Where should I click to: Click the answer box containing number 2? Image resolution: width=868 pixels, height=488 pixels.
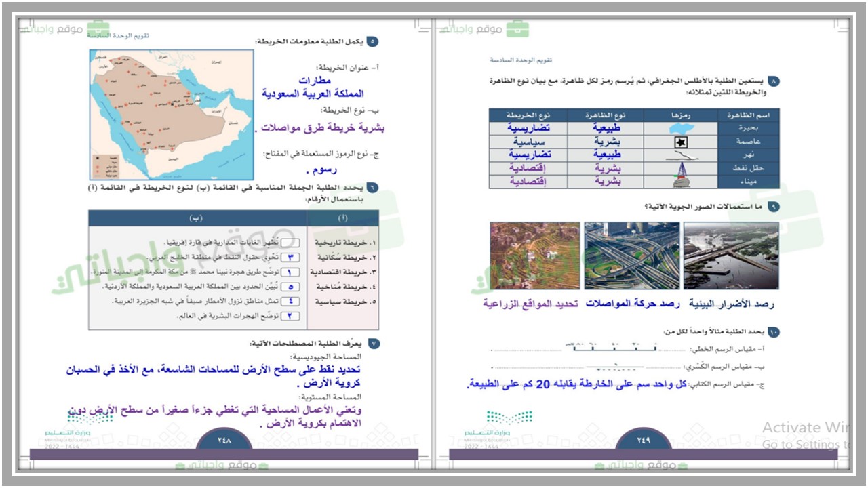[291, 316]
